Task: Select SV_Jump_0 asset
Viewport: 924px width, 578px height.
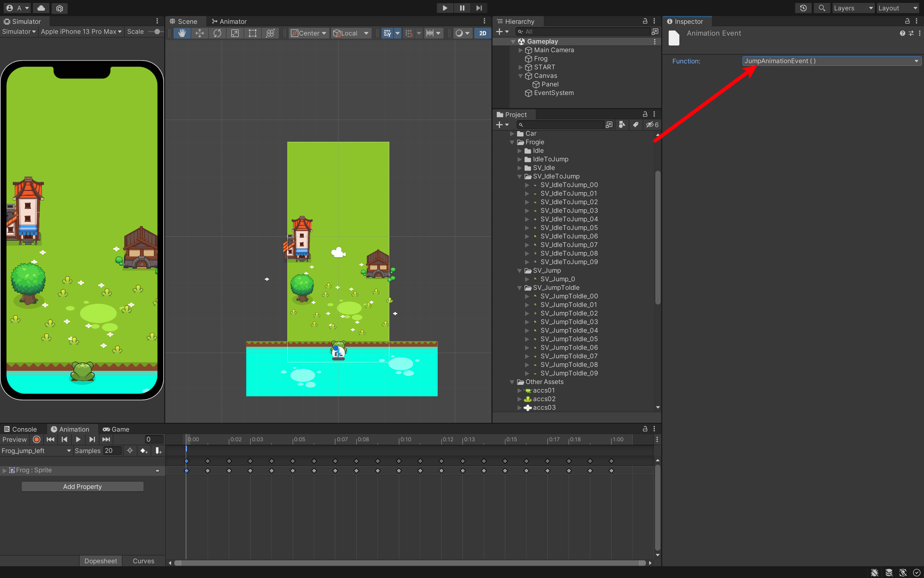Action: coord(557,279)
